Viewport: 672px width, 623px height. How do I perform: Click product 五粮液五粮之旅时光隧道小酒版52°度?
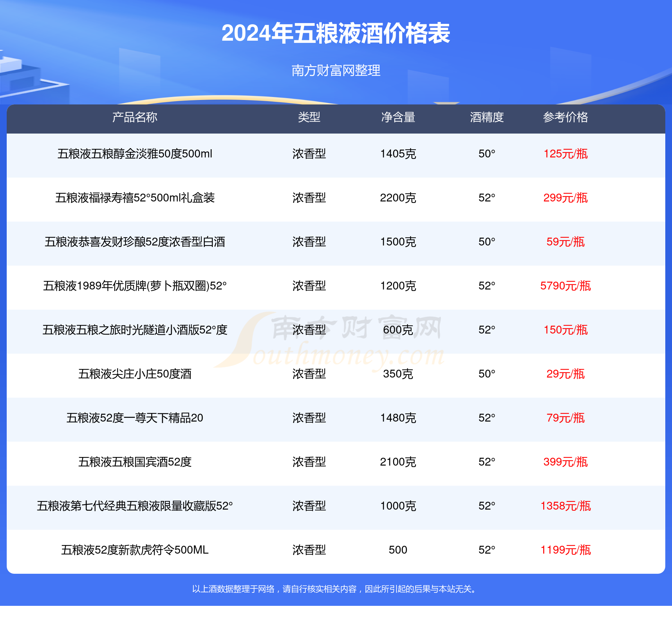coord(135,330)
